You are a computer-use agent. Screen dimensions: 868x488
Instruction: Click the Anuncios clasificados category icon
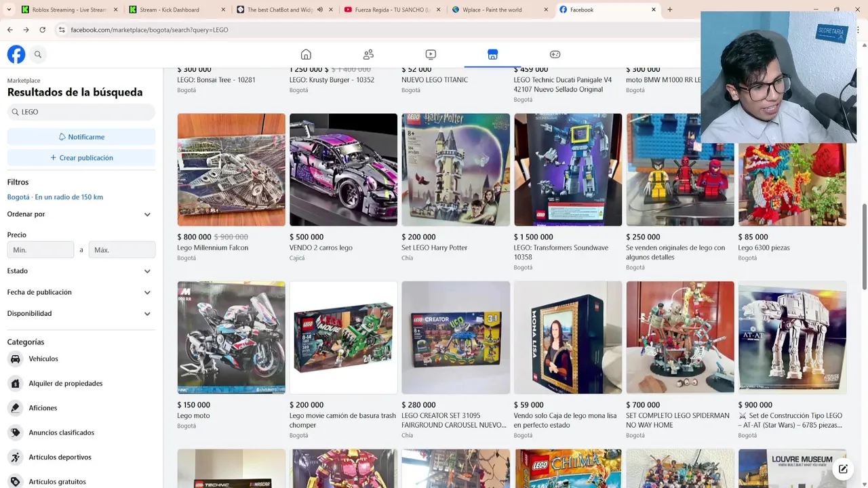click(x=15, y=432)
